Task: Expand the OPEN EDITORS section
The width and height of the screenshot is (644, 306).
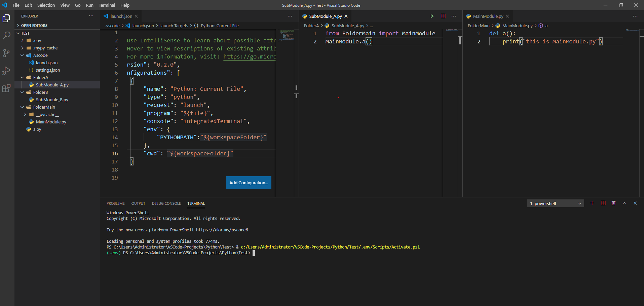Action: pos(34,26)
